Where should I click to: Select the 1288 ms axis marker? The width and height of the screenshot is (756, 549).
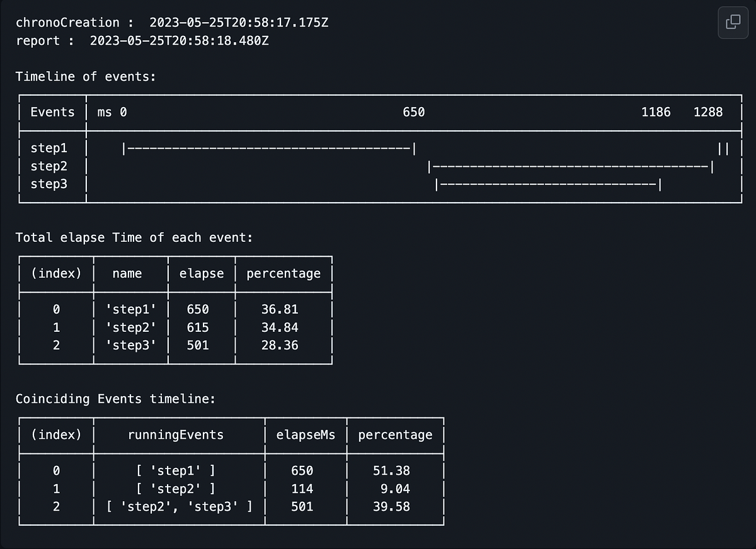pyautogui.click(x=708, y=111)
